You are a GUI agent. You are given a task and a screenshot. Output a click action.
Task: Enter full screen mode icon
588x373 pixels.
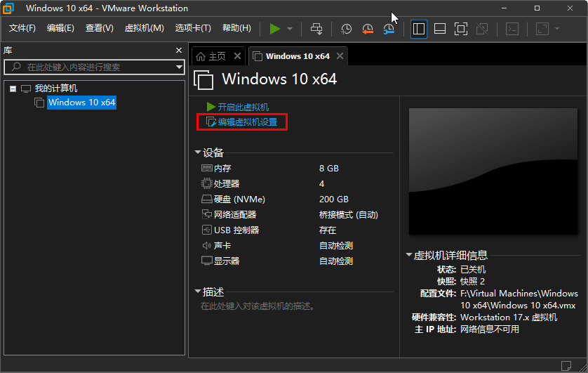tap(460, 29)
